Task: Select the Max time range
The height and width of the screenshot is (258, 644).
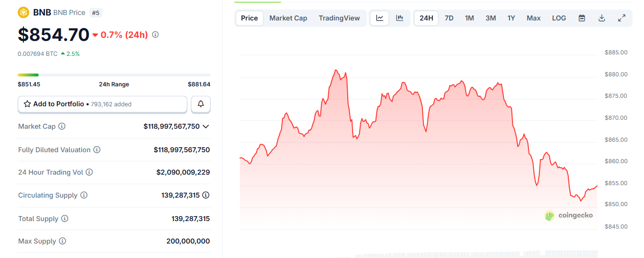Action: (x=533, y=18)
